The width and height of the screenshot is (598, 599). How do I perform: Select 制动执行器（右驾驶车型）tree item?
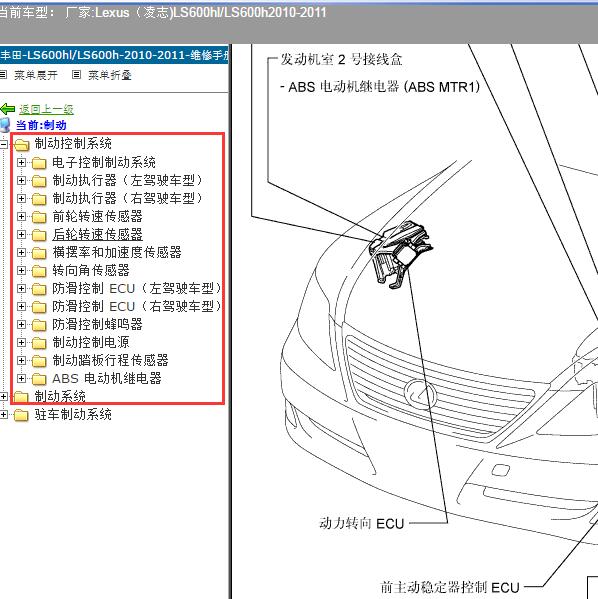pyautogui.click(x=128, y=198)
